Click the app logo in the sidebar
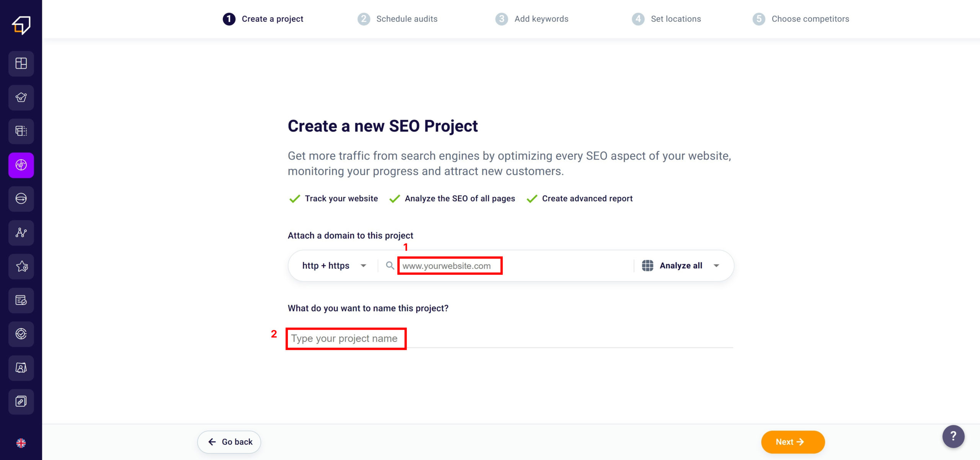Screen dimensions: 980x460 [x=21, y=25]
